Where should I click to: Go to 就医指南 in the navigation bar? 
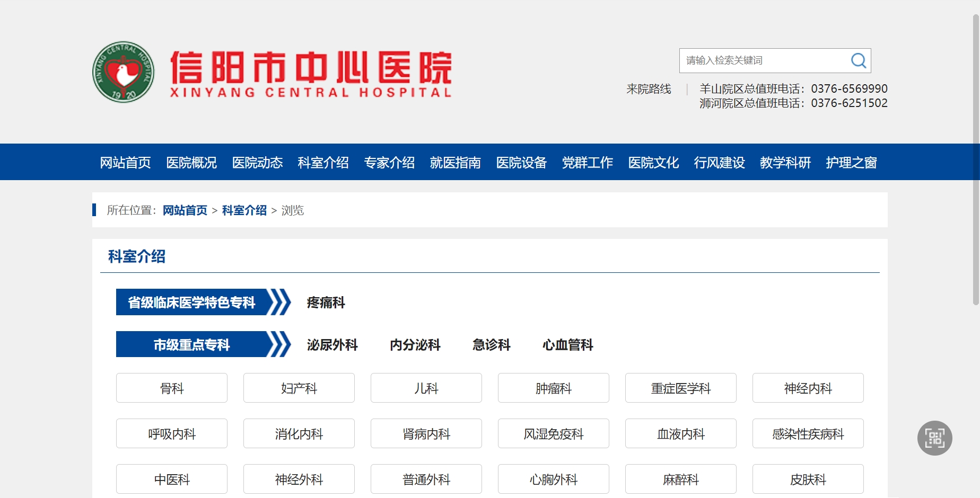coord(455,162)
